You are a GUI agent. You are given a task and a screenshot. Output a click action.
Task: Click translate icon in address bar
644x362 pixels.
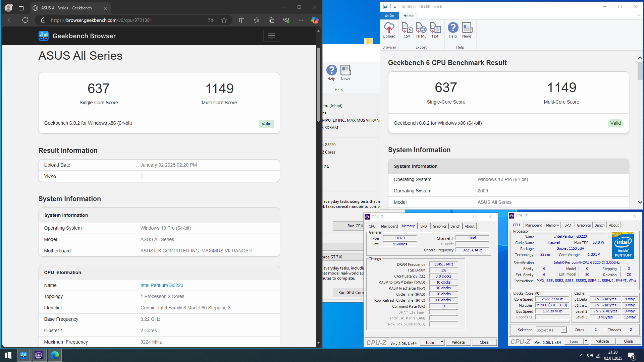[x=211, y=20]
